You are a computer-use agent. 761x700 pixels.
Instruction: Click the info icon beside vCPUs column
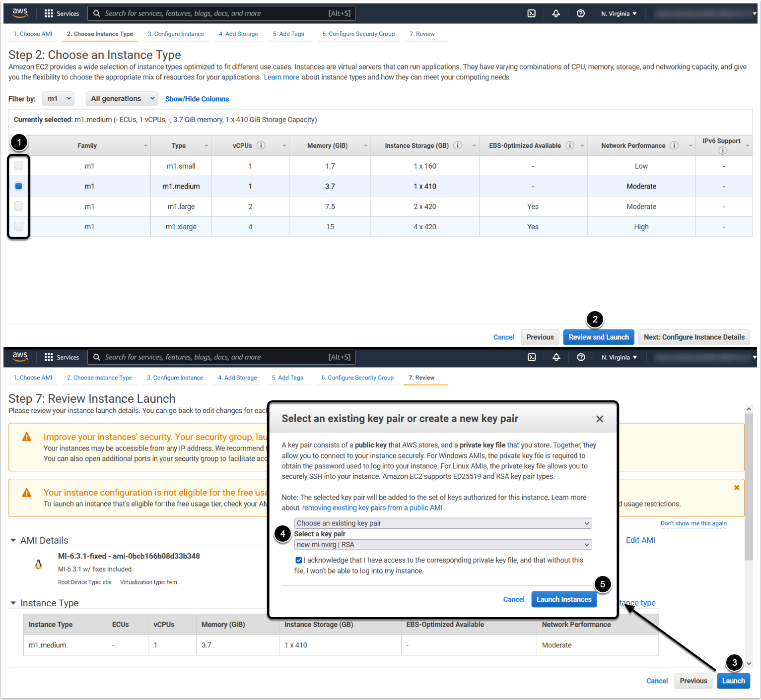tap(261, 145)
